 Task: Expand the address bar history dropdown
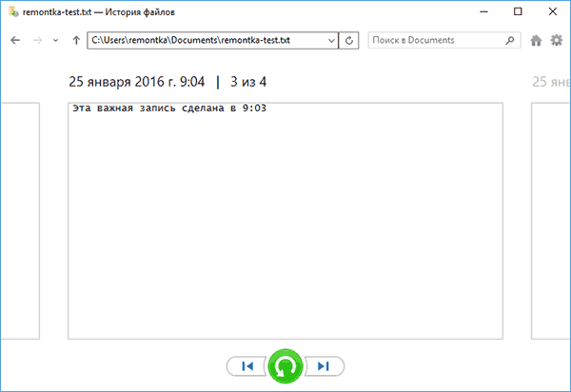[330, 41]
